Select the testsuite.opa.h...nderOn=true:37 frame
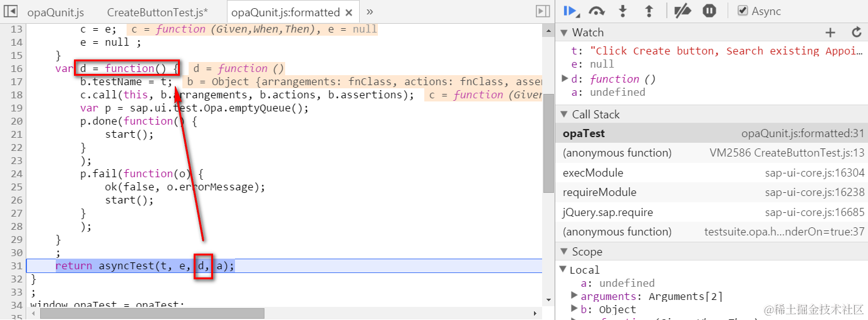The height and width of the screenshot is (320, 868). point(711,232)
